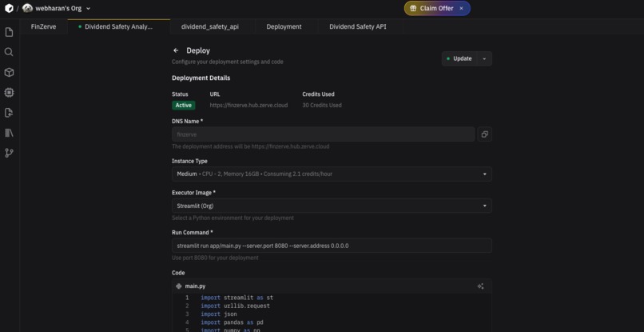Click 'Use port 8080 for your deployment' hint
This screenshot has width=644, height=332.
click(x=215, y=258)
